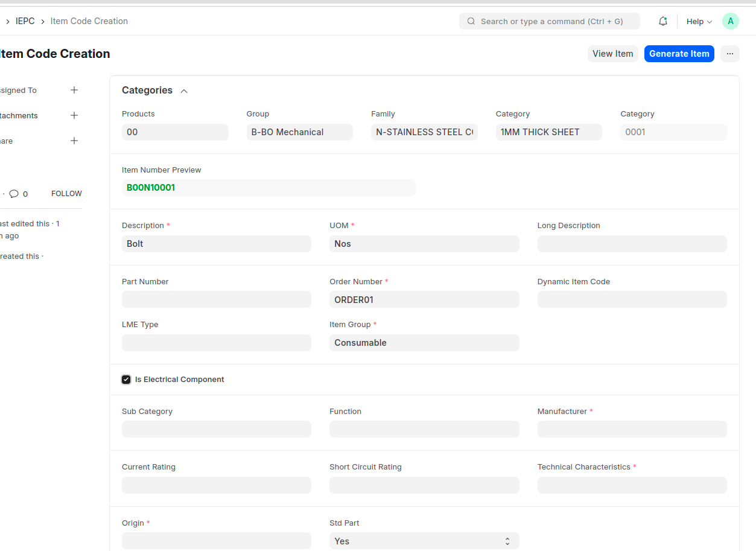This screenshot has height=551, width=756.
Task: Click FOLLOW in the sidebar
Action: [x=66, y=194]
